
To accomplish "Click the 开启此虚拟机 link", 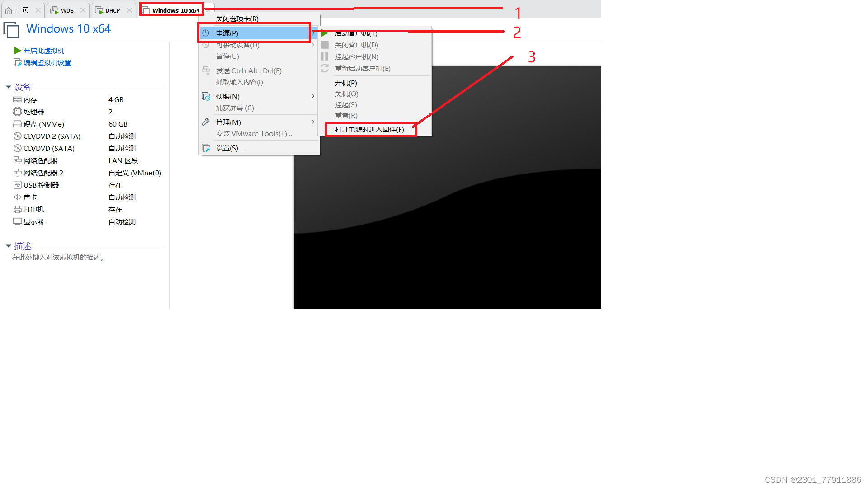I will (44, 51).
